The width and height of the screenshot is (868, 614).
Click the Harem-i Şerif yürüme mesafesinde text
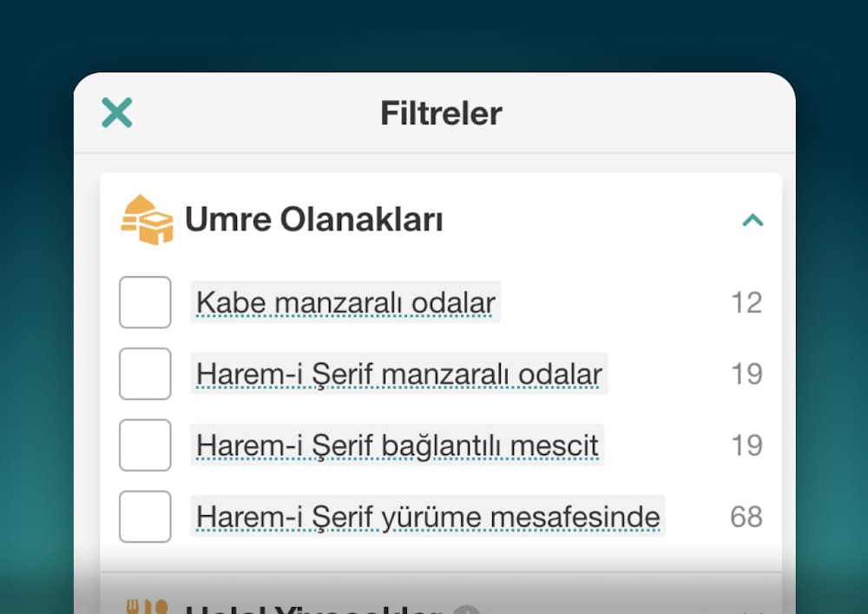click(x=428, y=516)
